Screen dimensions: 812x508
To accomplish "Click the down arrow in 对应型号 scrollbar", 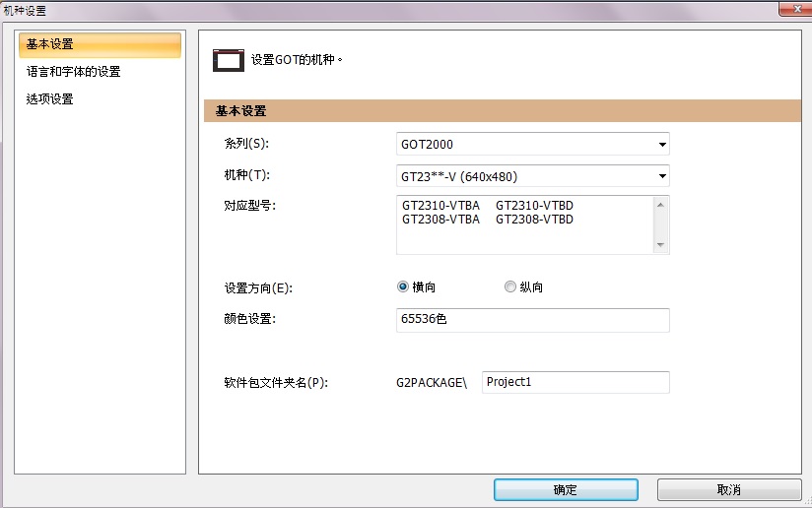I will [x=660, y=245].
